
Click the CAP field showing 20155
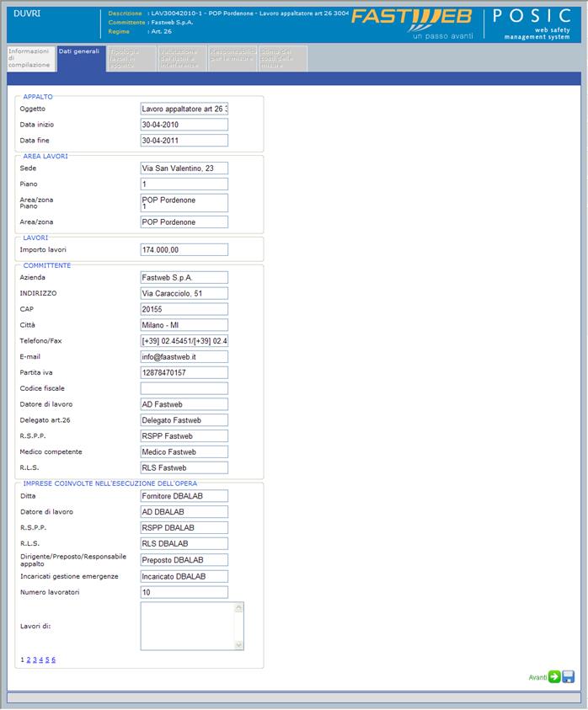tap(184, 309)
